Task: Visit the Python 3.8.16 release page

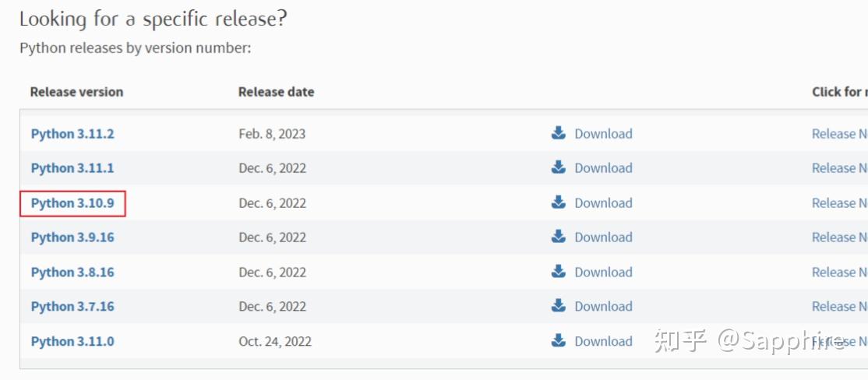Action: point(72,273)
